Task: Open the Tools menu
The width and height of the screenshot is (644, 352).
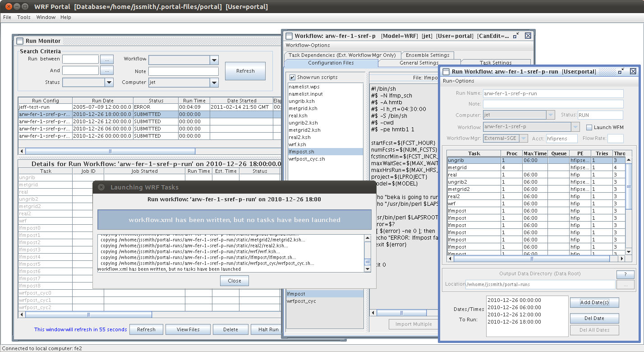Action: pos(24,17)
